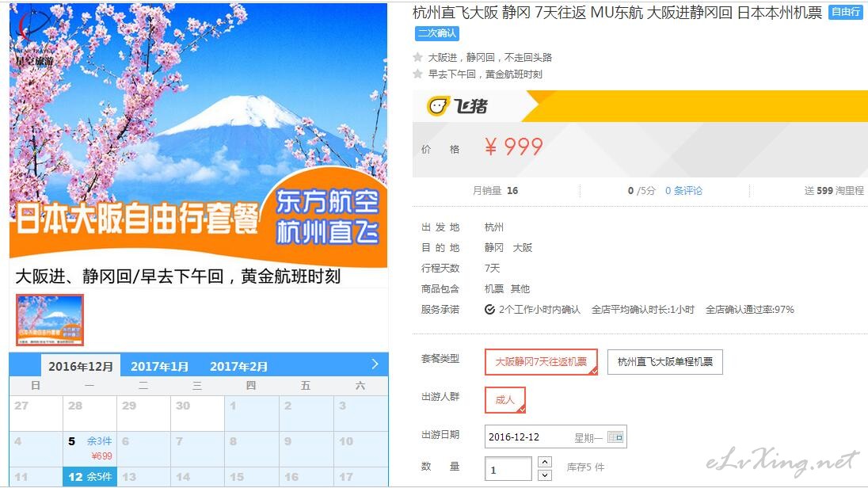Pick December 5 with 余3件 on calendar
This screenshot has width=868, height=488.
(89, 448)
